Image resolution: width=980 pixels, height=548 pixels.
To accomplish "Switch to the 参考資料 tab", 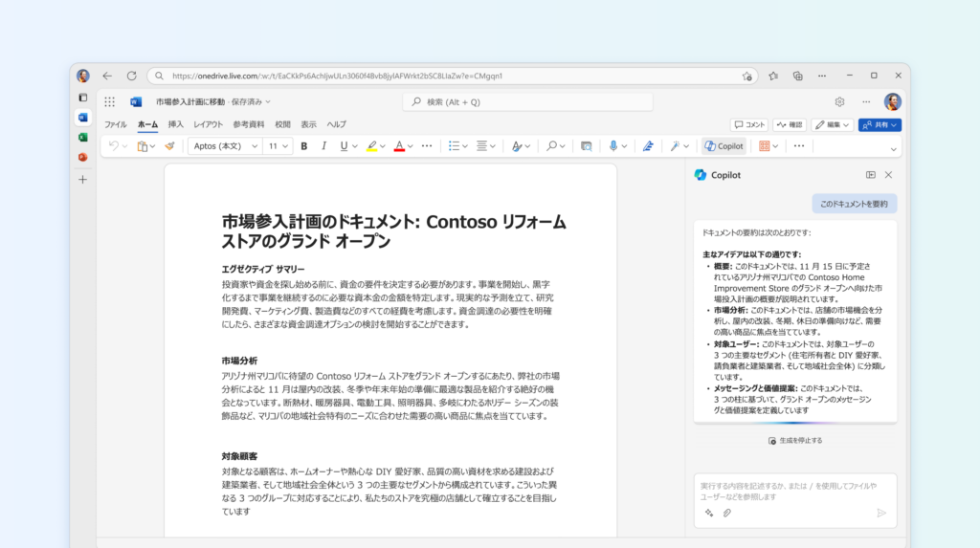I will coord(249,125).
